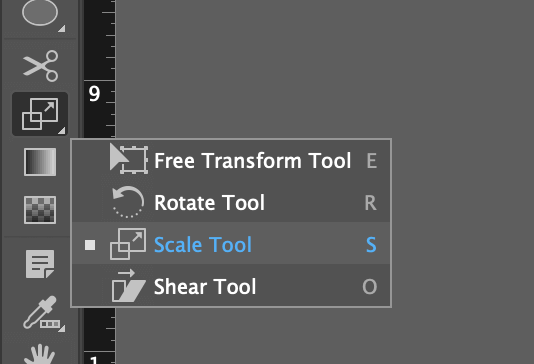Click the Scale Tool selected square marker
The height and width of the screenshot is (364, 534).
point(90,245)
